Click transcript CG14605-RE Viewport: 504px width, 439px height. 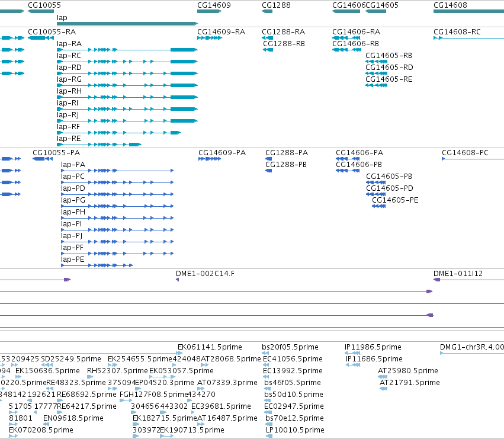377,85
